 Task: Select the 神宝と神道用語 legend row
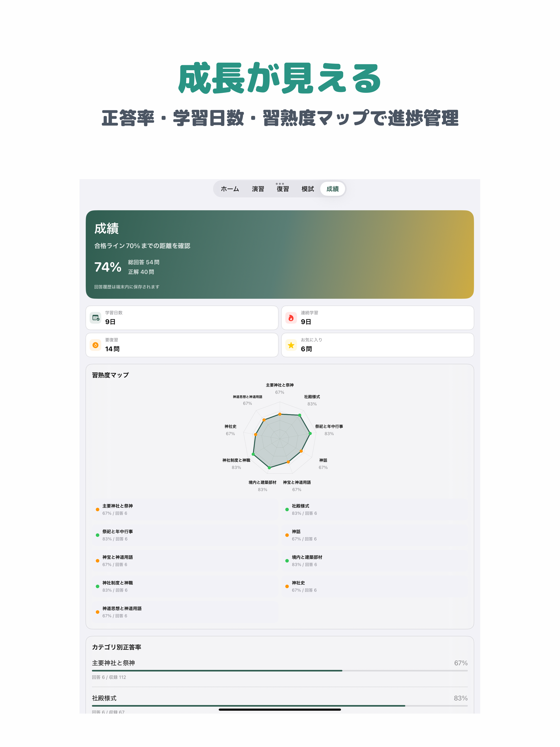pyautogui.click(x=185, y=561)
